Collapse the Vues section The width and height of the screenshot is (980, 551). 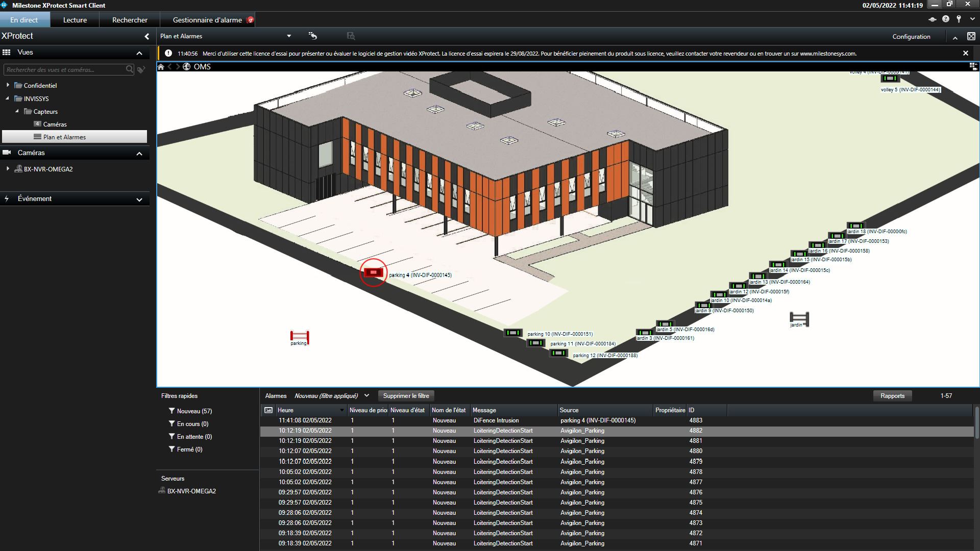(139, 53)
